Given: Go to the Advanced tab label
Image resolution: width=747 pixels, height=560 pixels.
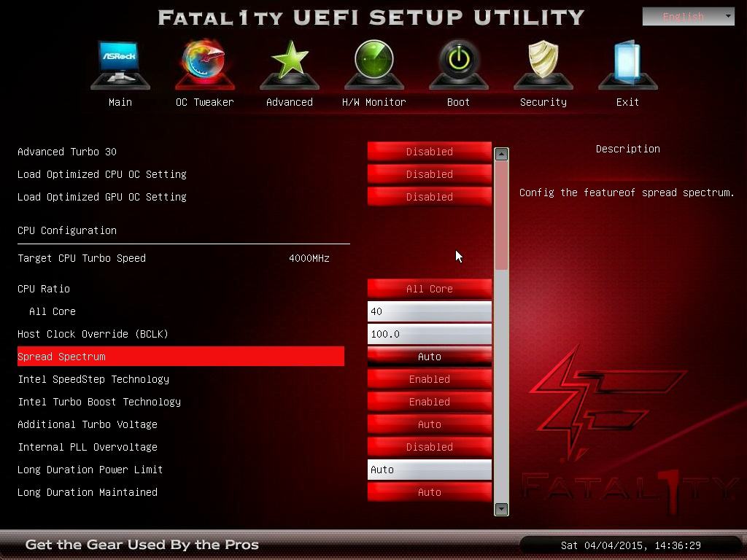Looking at the screenshot, I should [290, 102].
